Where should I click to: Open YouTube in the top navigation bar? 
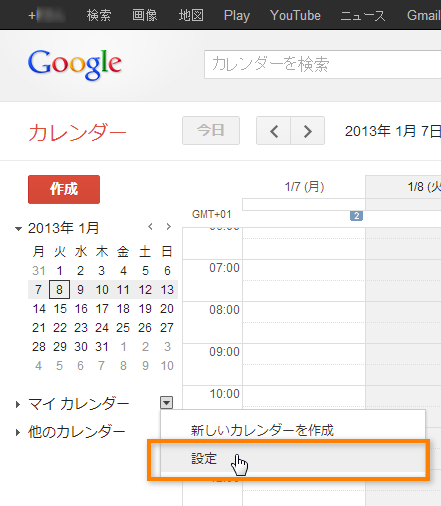point(295,15)
